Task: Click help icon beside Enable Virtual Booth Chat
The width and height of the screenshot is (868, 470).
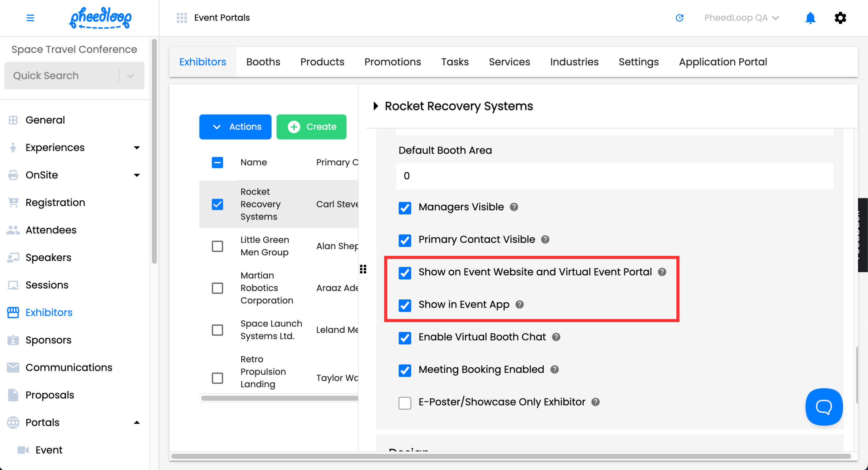Action: pyautogui.click(x=556, y=337)
